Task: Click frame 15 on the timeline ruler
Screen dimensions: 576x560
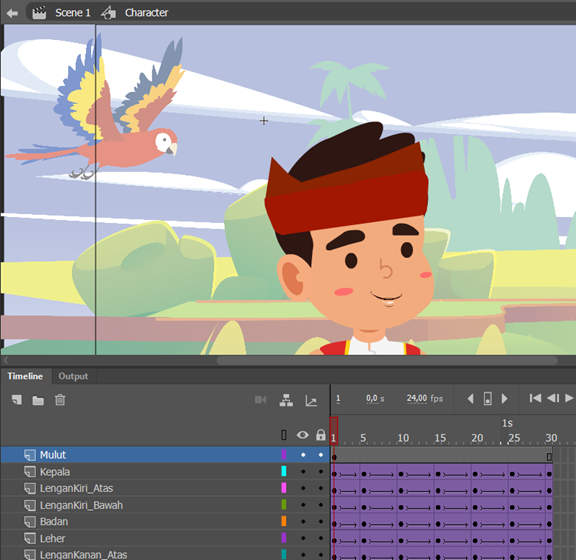Action: pos(439,438)
